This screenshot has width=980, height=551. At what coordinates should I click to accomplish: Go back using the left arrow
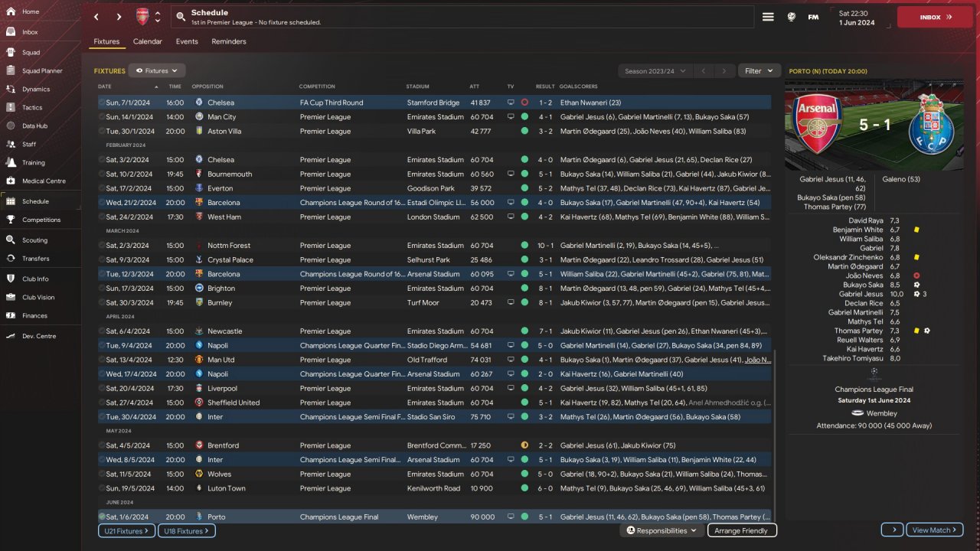tap(96, 17)
